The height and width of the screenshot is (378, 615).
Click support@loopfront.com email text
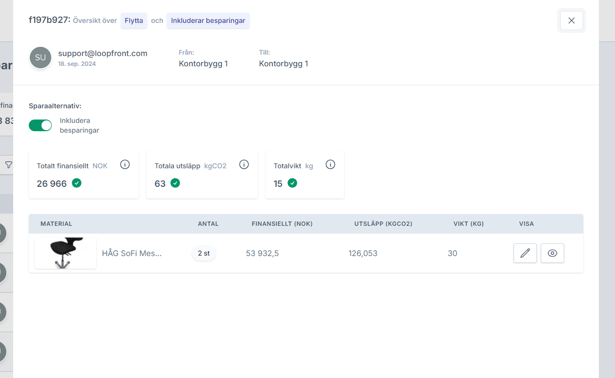point(103,53)
